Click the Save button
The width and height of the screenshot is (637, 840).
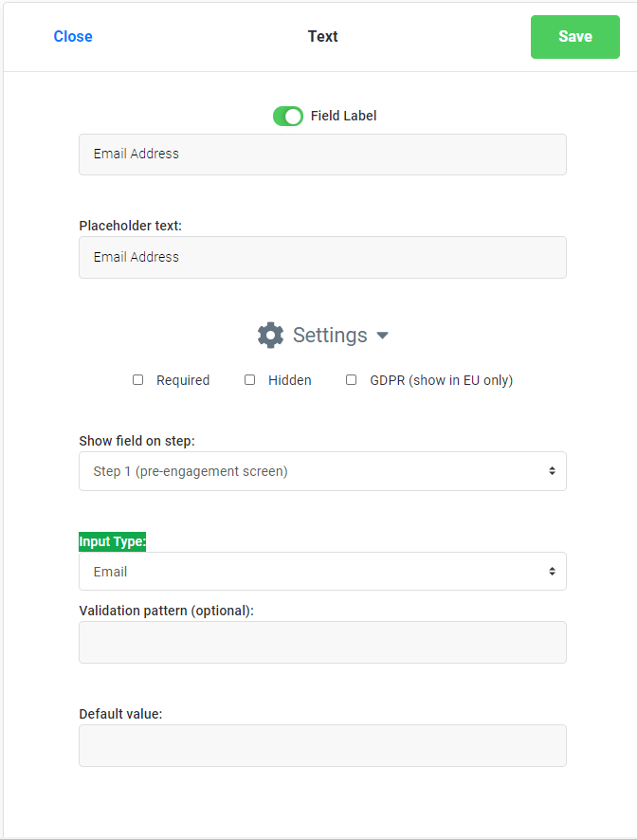coord(574,37)
